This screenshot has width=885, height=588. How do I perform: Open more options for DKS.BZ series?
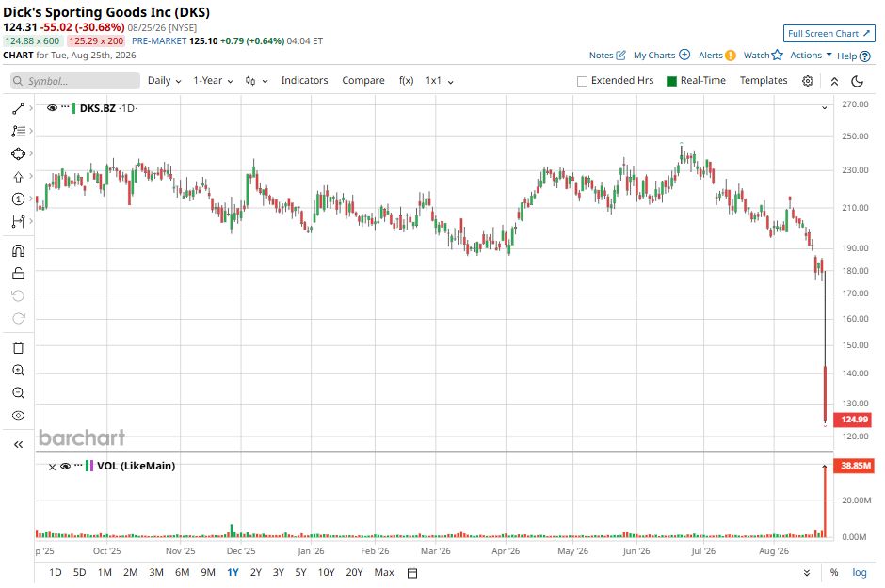pyautogui.click(x=66, y=106)
